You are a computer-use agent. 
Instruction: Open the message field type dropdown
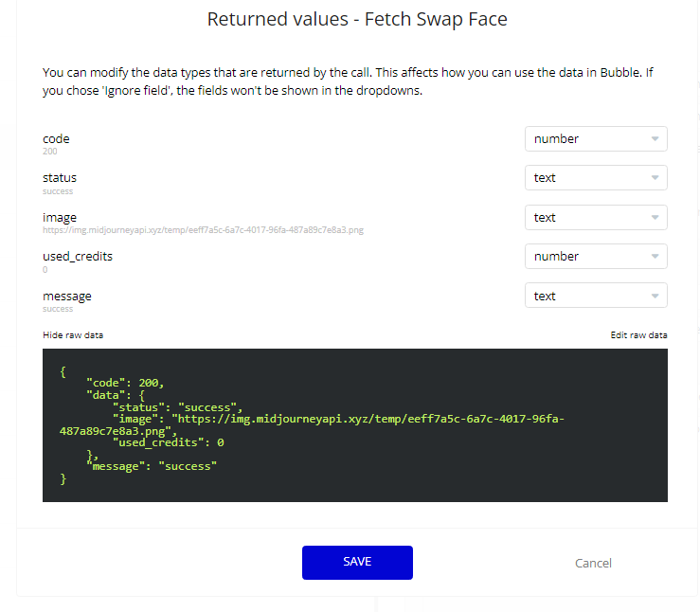pos(595,297)
